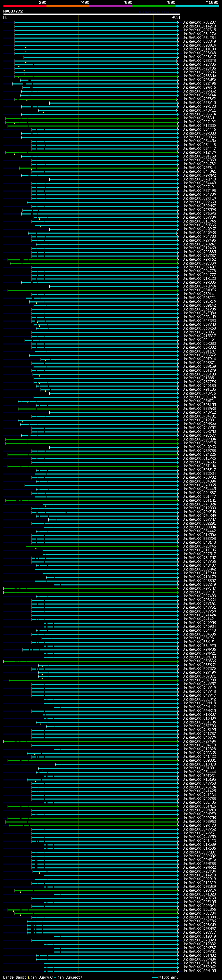
Task: Choose hit UniRef100_C6TLM4
Action: tap(199, 466)
